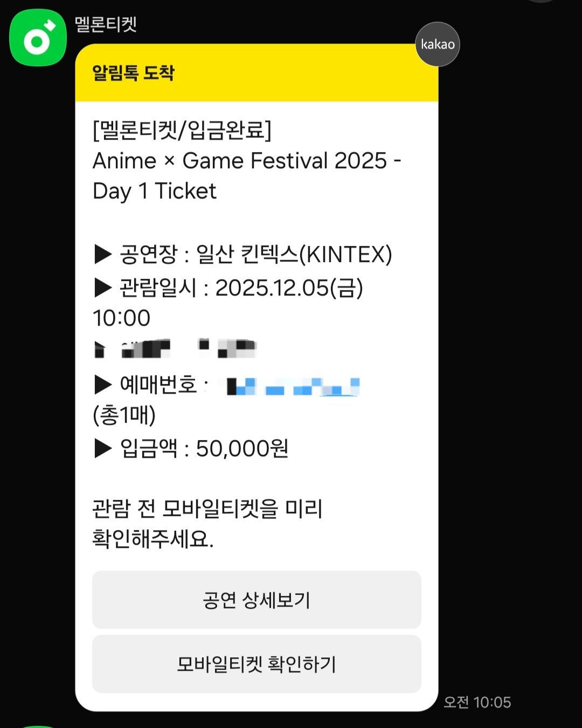Viewport: 582px width, 728px height.
Task: Tap the blurred reservation number
Action: [293, 386]
